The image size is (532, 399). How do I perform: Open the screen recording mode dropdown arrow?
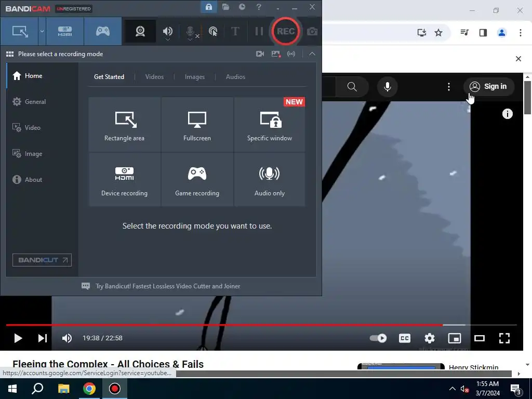pyautogui.click(x=42, y=32)
